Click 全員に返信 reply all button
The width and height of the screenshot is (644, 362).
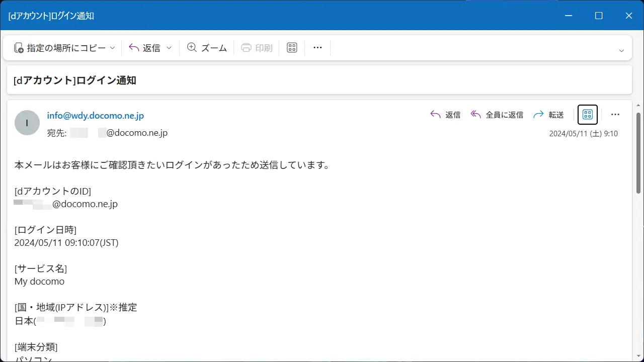(497, 115)
